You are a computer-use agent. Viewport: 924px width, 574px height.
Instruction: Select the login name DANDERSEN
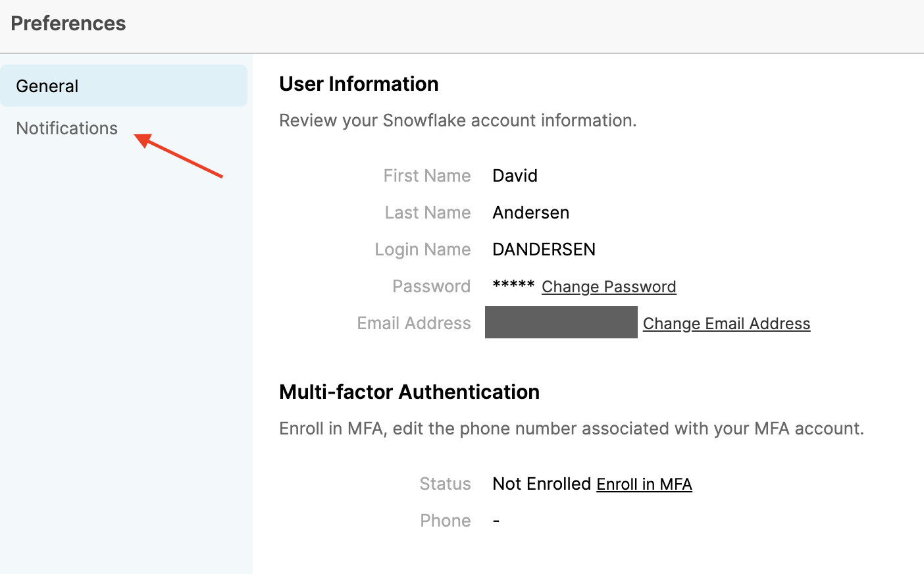tap(544, 249)
